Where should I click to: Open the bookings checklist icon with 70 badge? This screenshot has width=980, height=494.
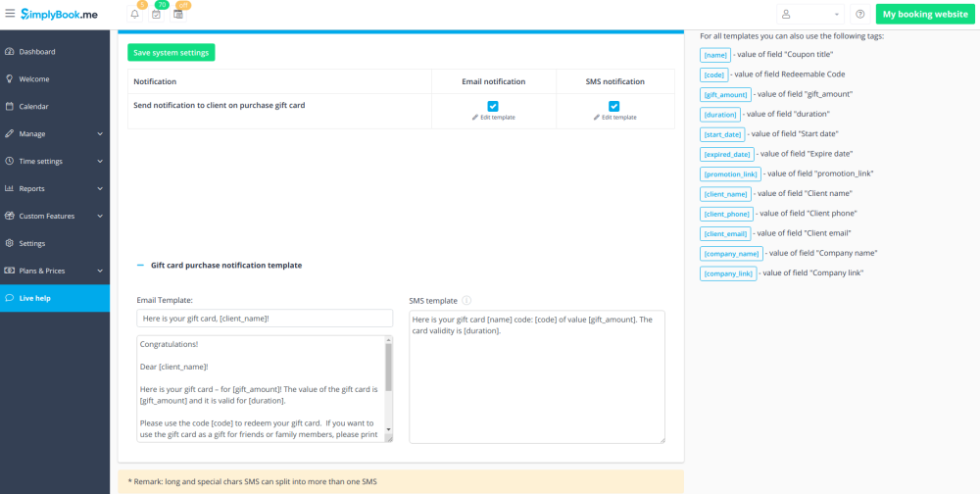pyautogui.click(x=156, y=15)
